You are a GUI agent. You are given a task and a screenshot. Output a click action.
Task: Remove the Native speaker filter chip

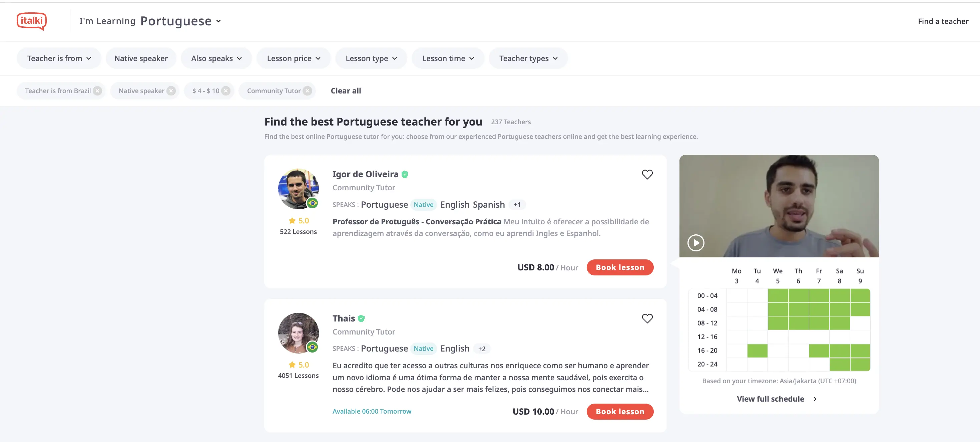click(x=171, y=90)
